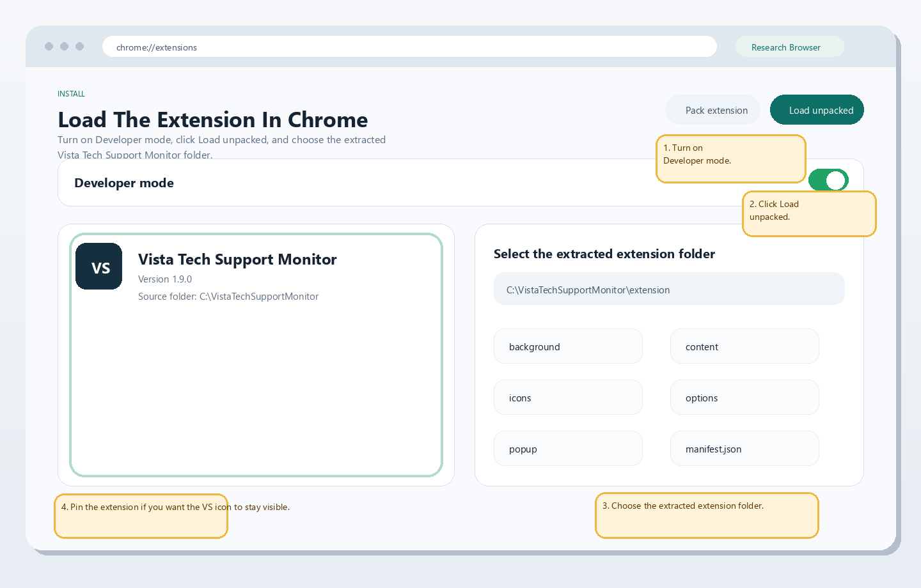Click the chrome://extensions address bar
921x588 pixels.
point(409,47)
